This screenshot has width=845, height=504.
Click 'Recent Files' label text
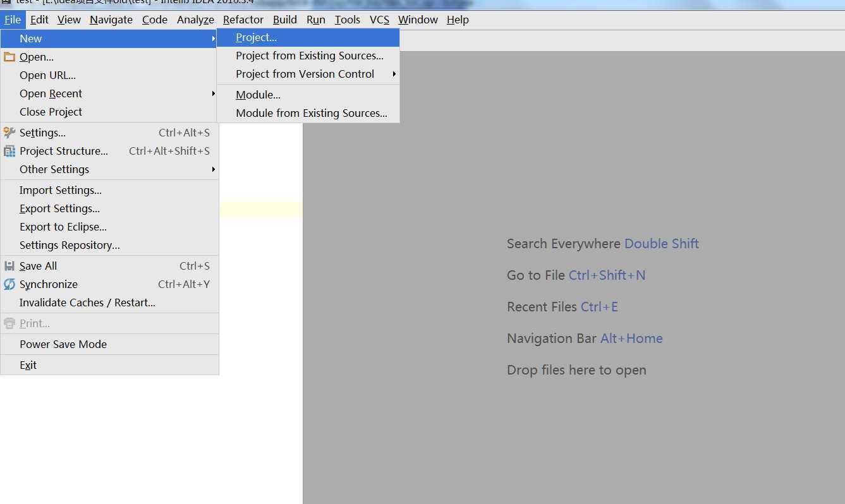tap(542, 307)
